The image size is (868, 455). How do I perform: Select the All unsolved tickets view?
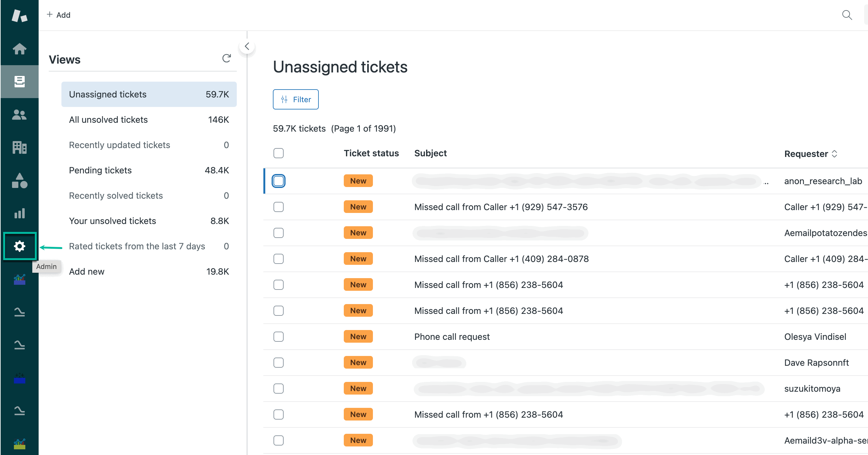(108, 120)
